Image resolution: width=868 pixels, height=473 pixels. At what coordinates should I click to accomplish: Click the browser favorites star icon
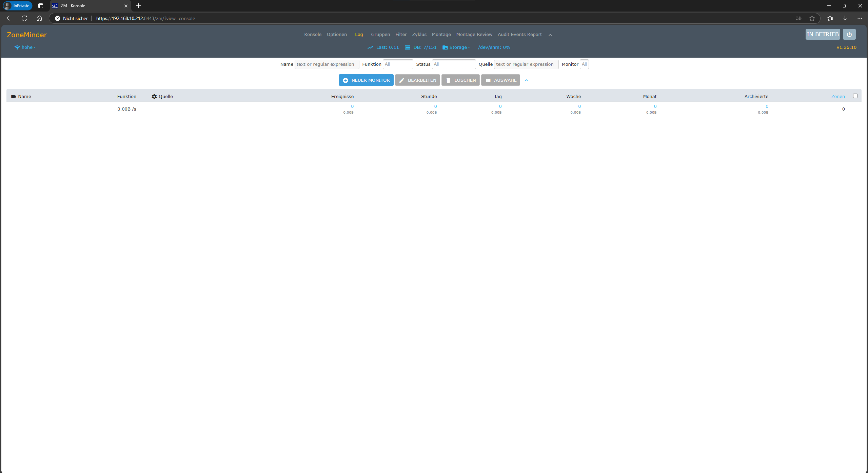pyautogui.click(x=812, y=18)
